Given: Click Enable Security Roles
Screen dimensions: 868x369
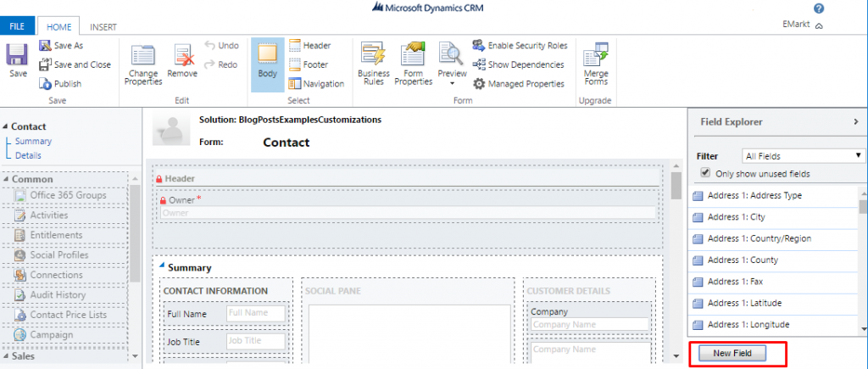Looking at the screenshot, I should pyautogui.click(x=520, y=46).
